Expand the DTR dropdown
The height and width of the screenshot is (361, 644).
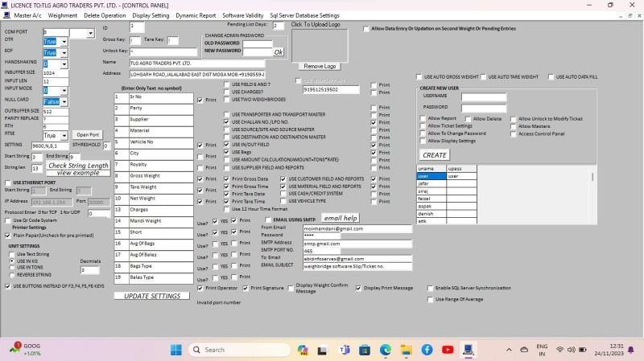pyautogui.click(x=64, y=42)
